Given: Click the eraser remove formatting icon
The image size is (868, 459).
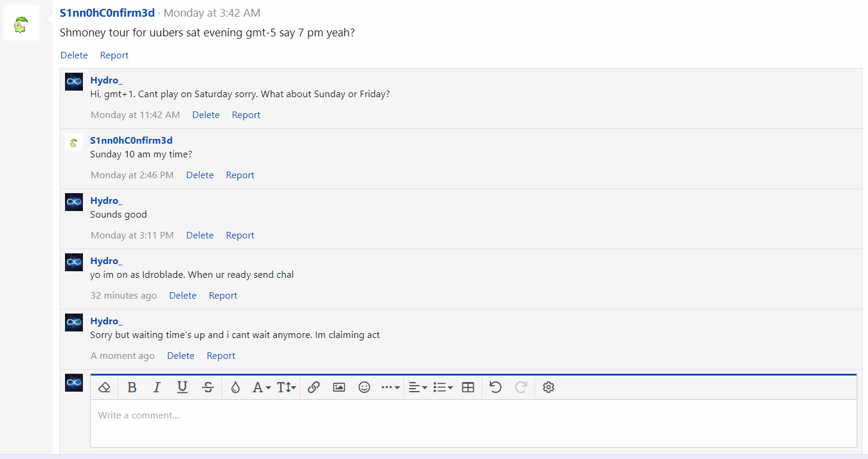Looking at the screenshot, I should coord(104,387).
